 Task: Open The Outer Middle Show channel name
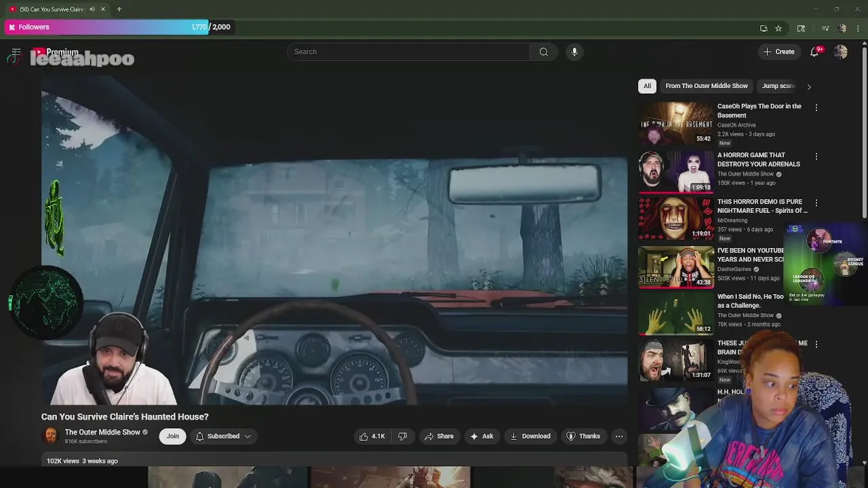tap(102, 432)
